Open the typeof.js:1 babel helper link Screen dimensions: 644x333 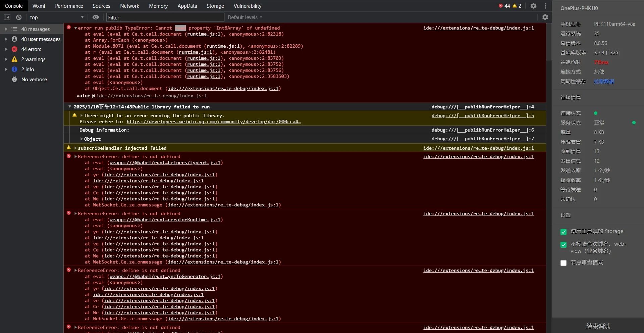pos(165,162)
